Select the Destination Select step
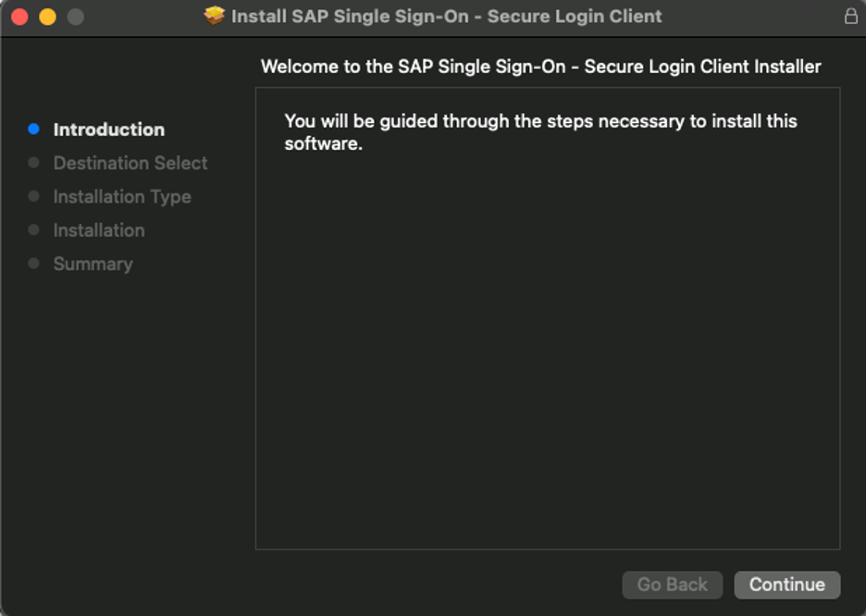 click(130, 163)
